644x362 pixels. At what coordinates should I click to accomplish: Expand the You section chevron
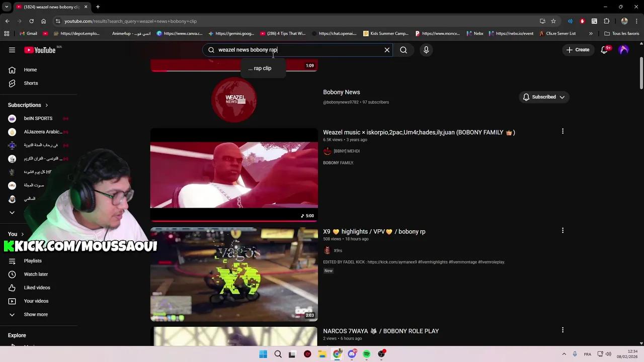(22, 234)
